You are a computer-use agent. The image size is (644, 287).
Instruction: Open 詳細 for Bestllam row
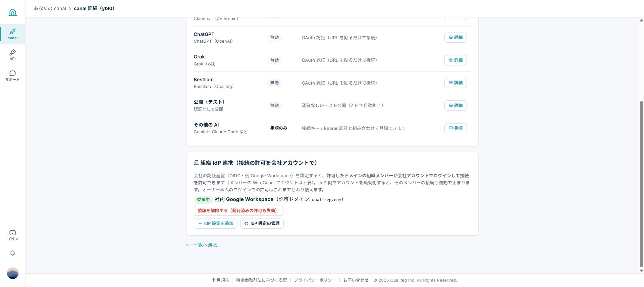[x=455, y=83]
